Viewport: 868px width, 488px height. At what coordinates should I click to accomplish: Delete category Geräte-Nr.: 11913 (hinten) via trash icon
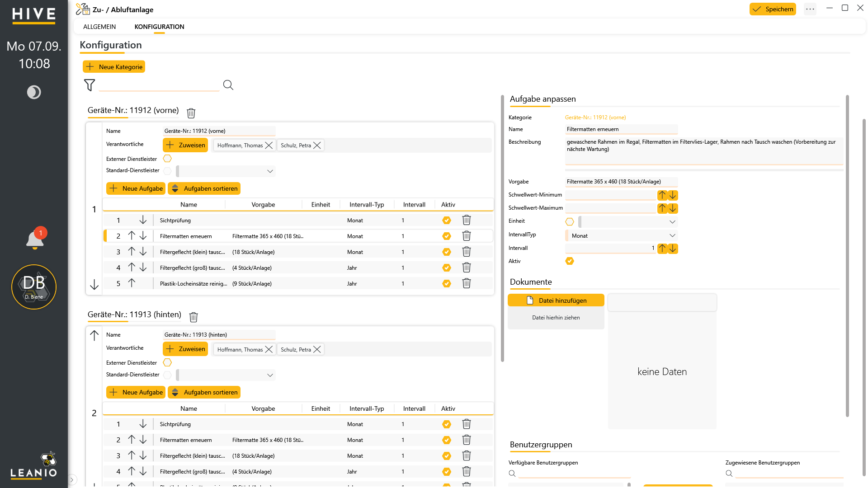click(193, 317)
